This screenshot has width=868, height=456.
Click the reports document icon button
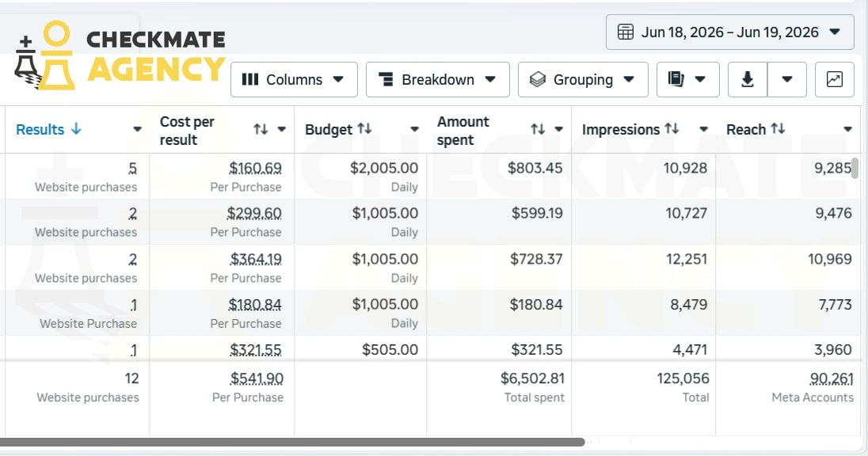coord(688,80)
